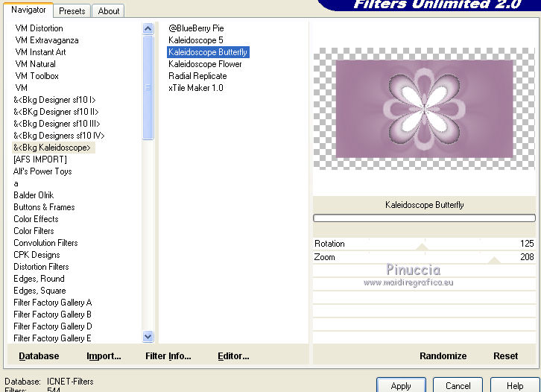Select Filter Factory Gallery E

[x=52, y=338]
